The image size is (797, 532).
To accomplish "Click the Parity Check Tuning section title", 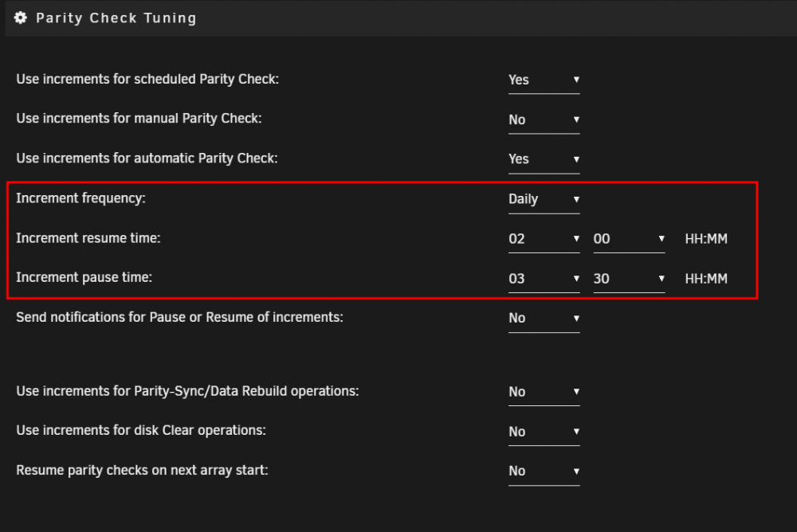I will click(116, 18).
